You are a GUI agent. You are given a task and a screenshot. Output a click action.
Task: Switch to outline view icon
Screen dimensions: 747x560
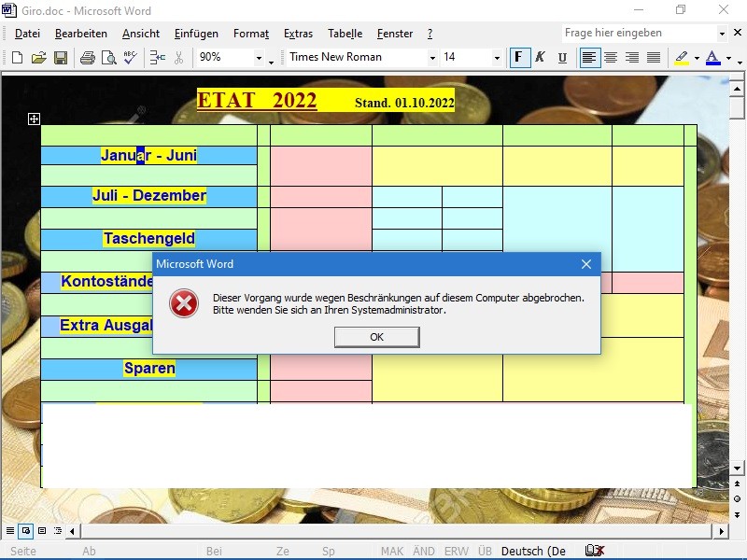(x=58, y=530)
